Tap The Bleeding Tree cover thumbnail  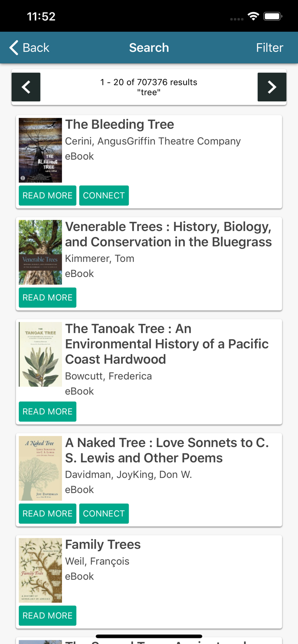(40, 150)
